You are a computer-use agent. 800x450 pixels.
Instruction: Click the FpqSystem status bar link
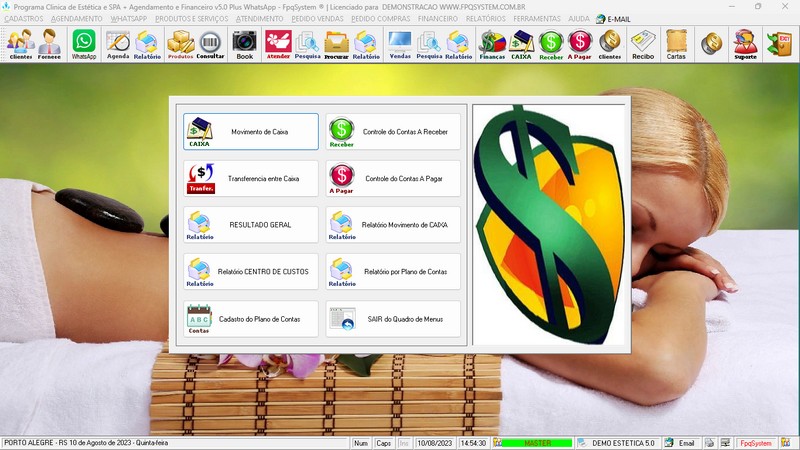[x=756, y=443]
